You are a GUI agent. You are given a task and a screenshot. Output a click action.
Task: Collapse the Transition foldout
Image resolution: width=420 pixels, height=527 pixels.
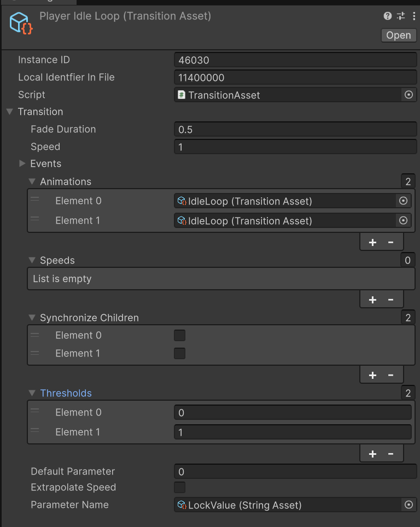10,112
